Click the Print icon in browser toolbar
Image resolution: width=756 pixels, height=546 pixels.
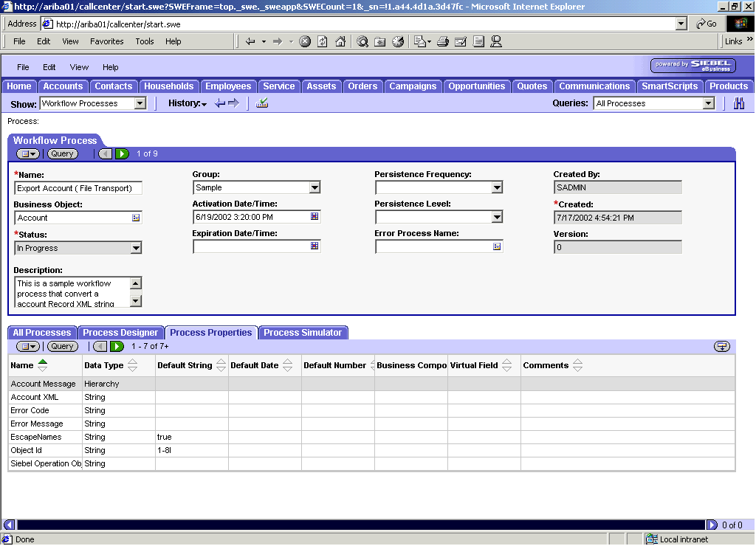tap(443, 41)
